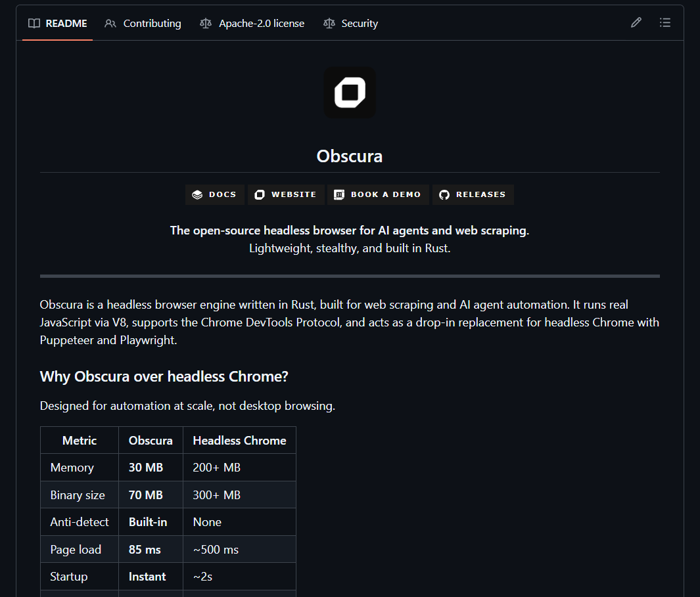Viewport: 700px width, 597px height.
Task: Click the Obscura heading title
Action: click(x=350, y=156)
